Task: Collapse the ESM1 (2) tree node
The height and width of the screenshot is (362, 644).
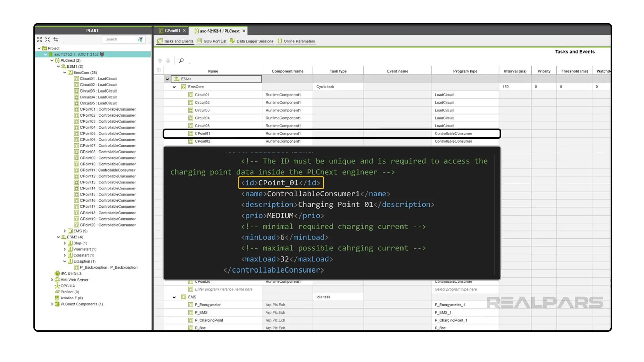Action: tap(58, 66)
